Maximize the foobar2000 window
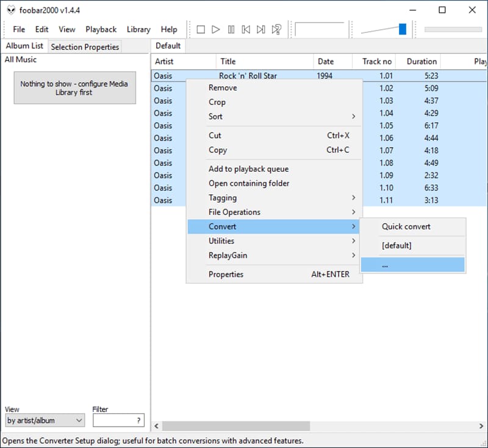This screenshot has width=488, height=448. tap(442, 10)
